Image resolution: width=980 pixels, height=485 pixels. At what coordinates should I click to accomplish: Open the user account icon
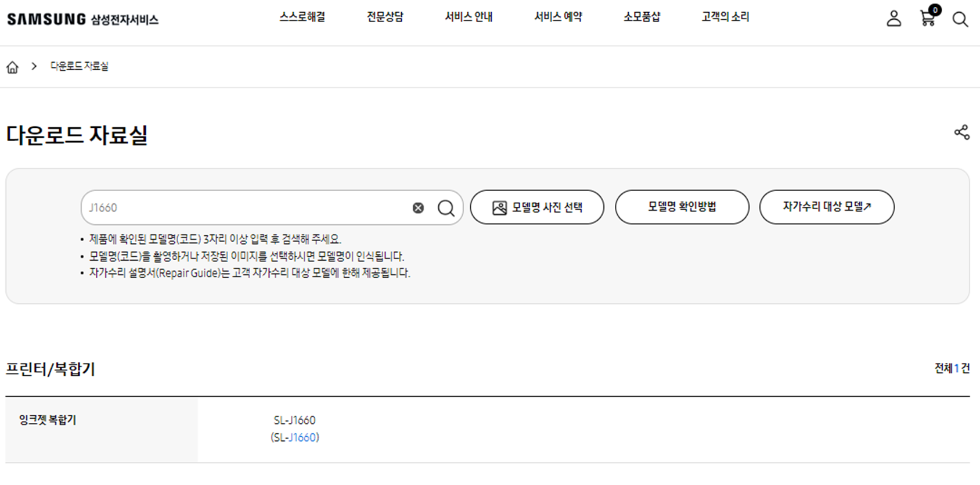894,19
